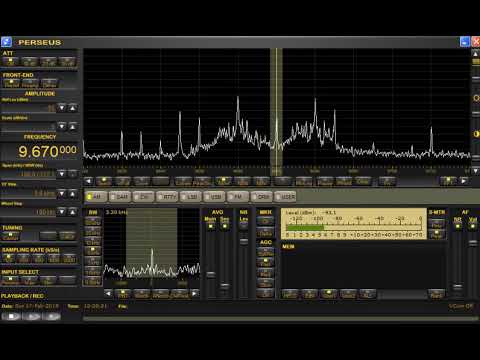Shift the bandwidth display left arrow

108,294
